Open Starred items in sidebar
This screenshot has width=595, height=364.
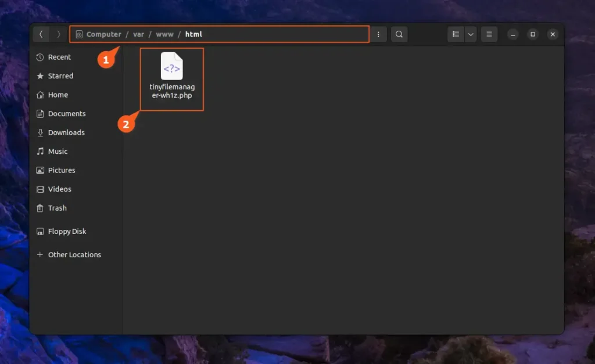pyautogui.click(x=60, y=76)
